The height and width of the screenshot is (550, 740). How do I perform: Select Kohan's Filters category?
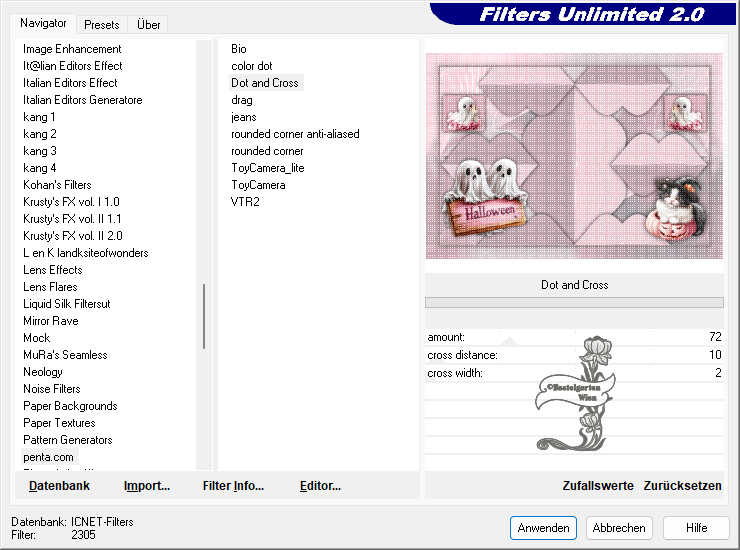pos(57,185)
